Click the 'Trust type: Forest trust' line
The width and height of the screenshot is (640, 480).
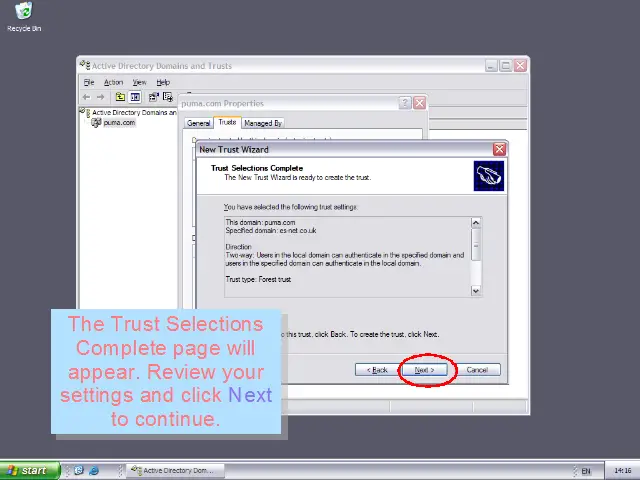point(258,280)
